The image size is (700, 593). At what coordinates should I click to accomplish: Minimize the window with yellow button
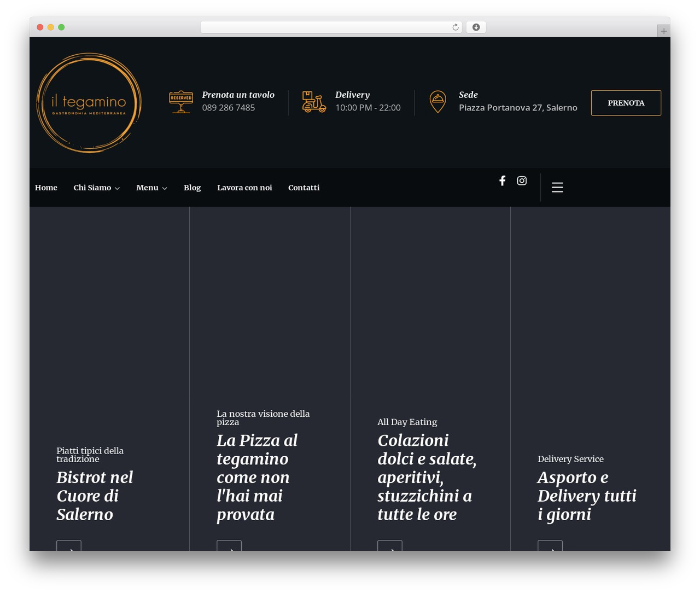[x=50, y=27]
